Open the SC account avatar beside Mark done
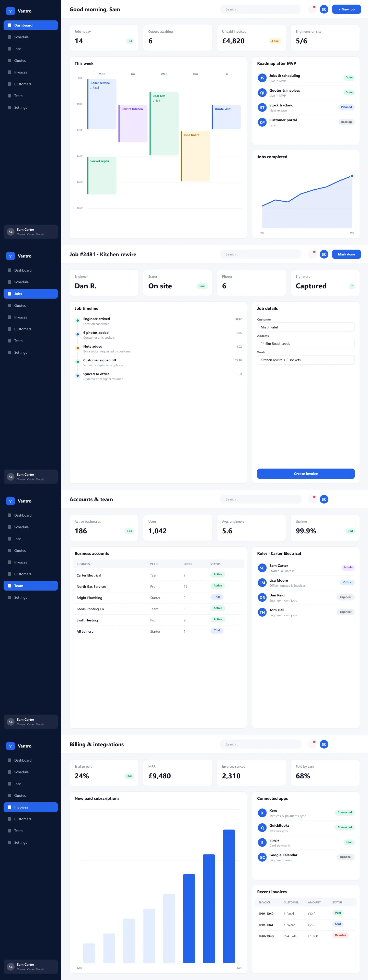368x980 pixels. tap(324, 254)
